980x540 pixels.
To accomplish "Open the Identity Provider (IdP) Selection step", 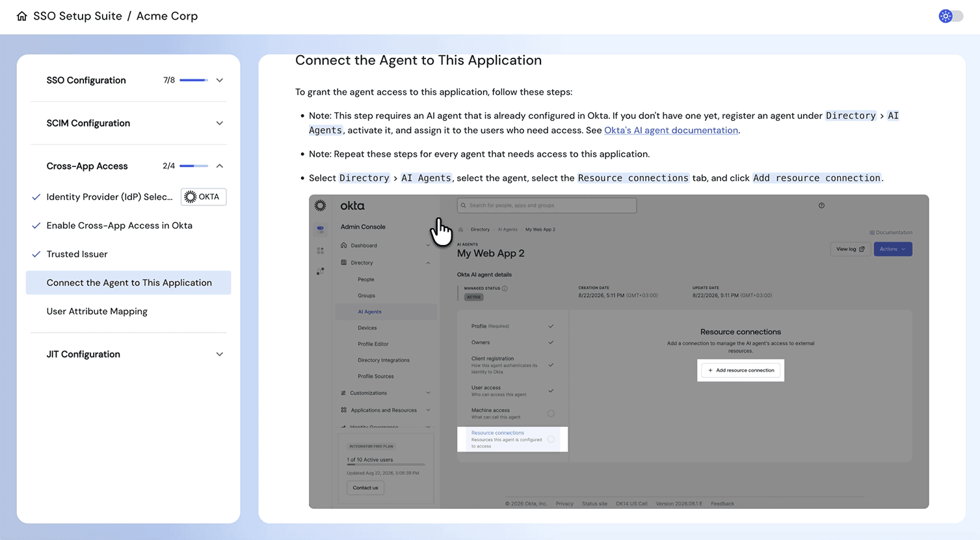I will point(109,197).
